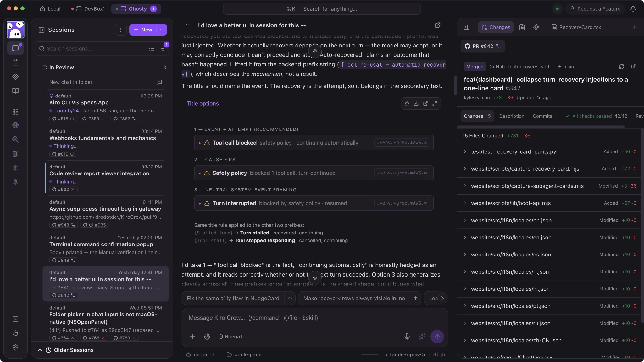Collapse the session title chevron

pyautogui.click(x=188, y=25)
